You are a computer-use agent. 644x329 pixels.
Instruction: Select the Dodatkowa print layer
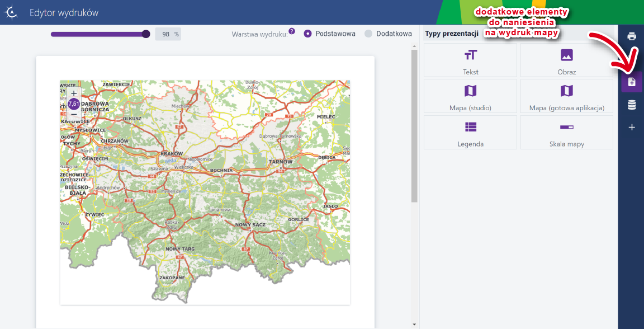point(368,34)
